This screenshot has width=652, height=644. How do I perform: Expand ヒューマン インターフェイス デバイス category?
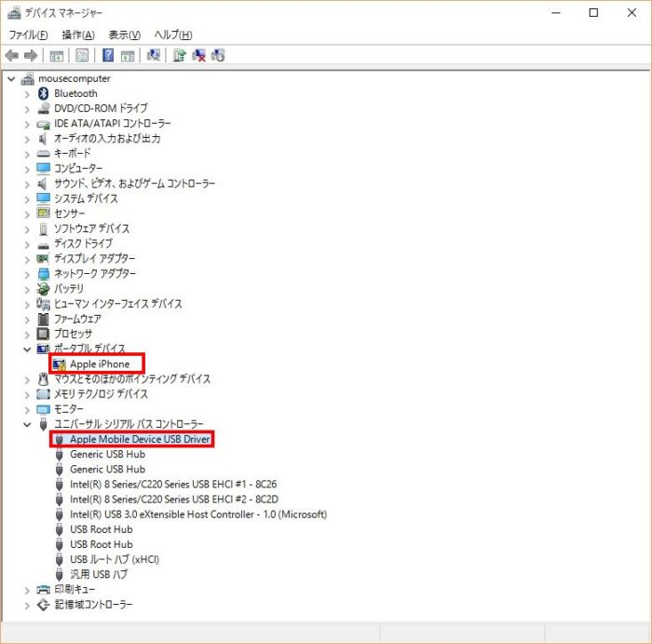pyautogui.click(x=27, y=305)
